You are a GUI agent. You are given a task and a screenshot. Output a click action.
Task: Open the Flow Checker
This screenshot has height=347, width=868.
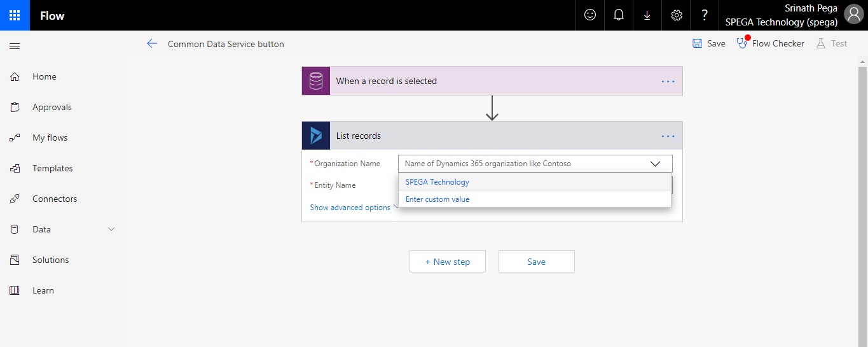coord(770,44)
